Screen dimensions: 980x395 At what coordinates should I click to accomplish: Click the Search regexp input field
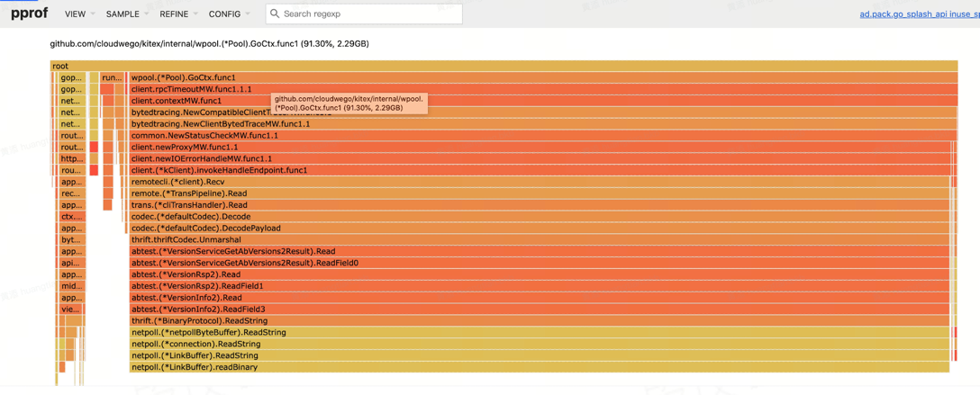(x=369, y=14)
